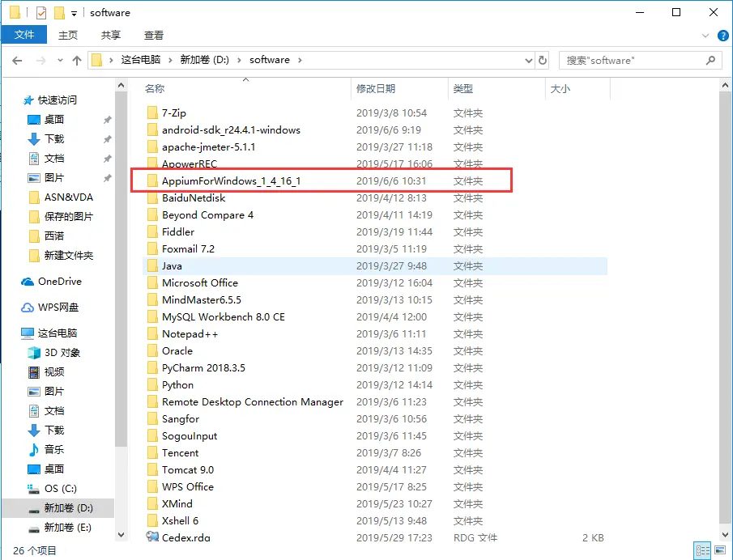Expand the ribbon with the chevron

point(705,36)
